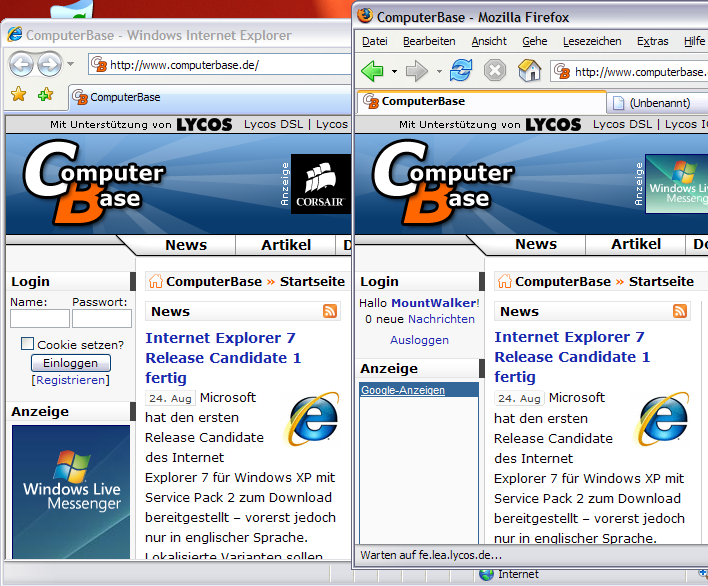
Task: Click the Forward arrow in Internet Explorer
Action: (49, 65)
